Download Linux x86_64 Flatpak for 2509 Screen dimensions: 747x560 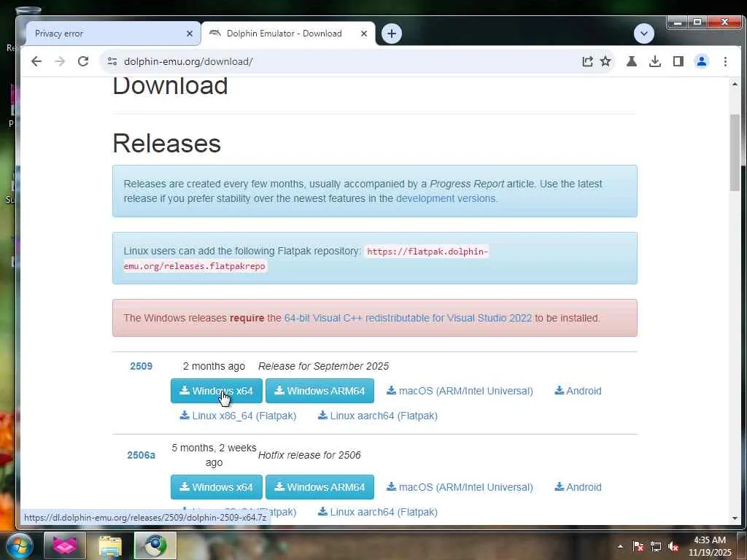239,416
